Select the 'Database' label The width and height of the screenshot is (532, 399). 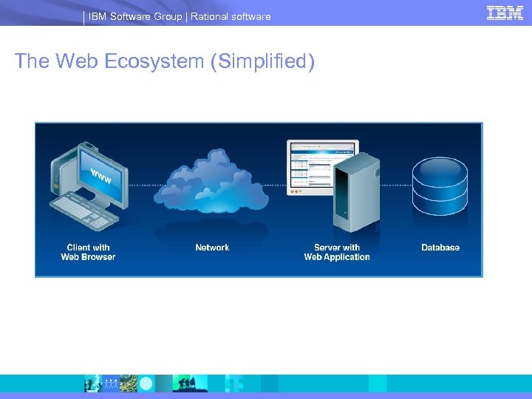click(x=440, y=248)
